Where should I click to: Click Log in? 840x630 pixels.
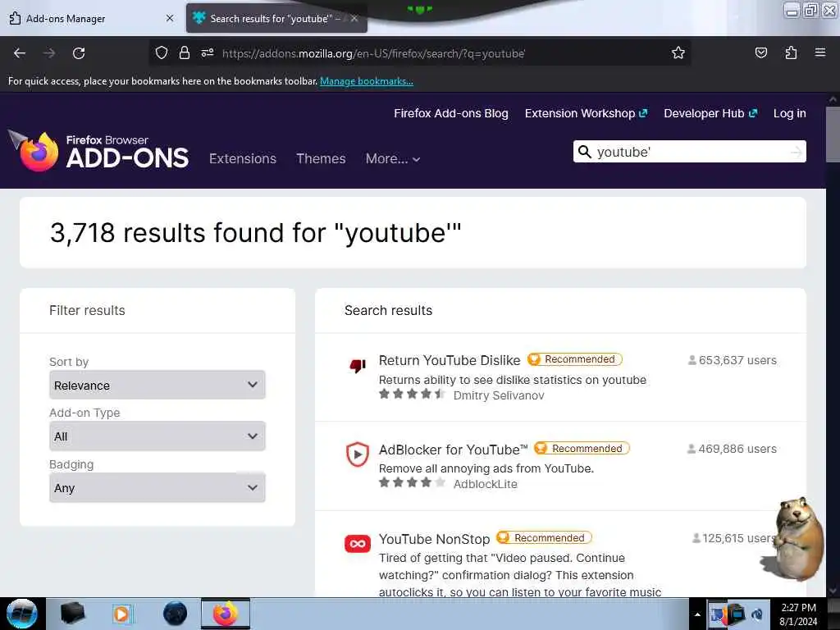(790, 113)
